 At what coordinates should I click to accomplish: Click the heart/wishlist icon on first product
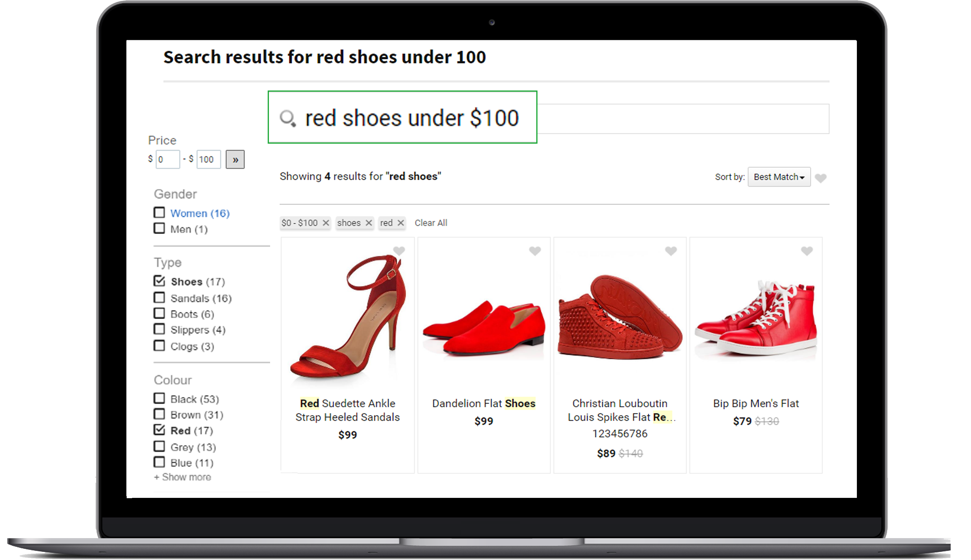point(399,250)
